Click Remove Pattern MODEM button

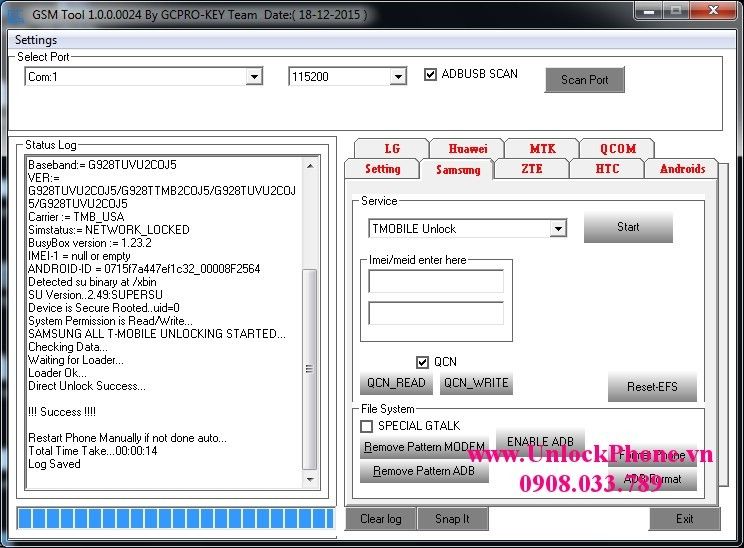click(424, 447)
